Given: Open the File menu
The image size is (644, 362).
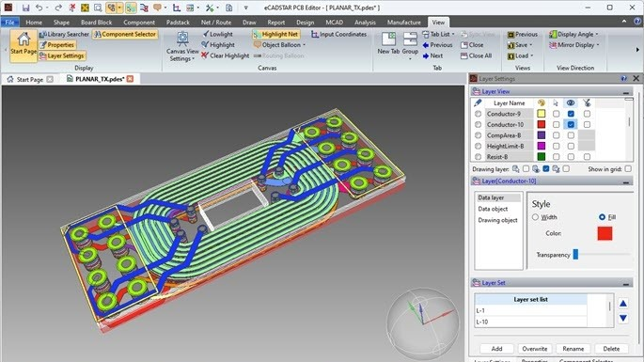Looking at the screenshot, I should coord(9,23).
